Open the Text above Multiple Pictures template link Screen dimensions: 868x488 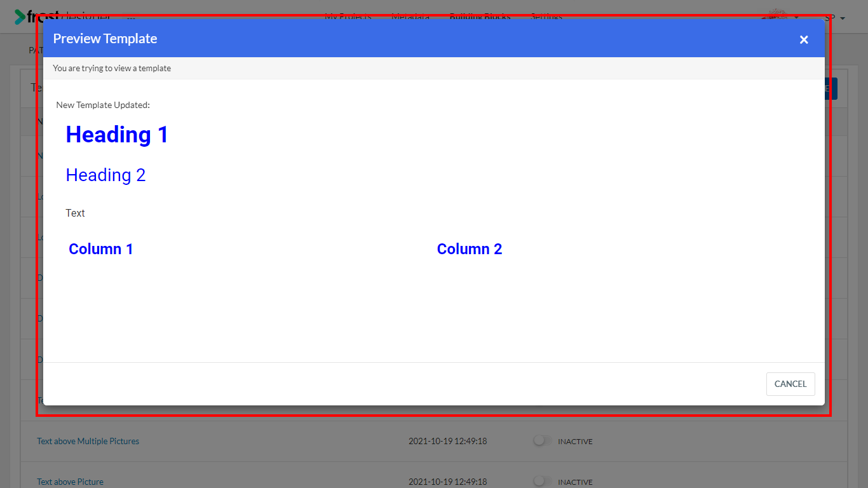coord(88,441)
